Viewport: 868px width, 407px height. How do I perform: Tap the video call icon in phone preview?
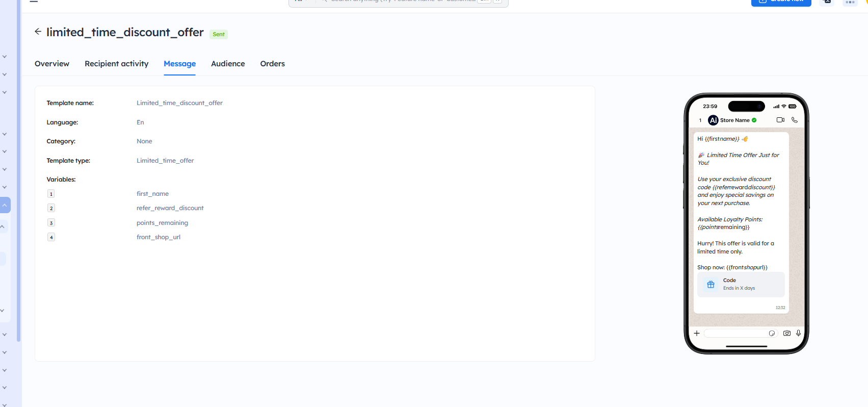[780, 120]
